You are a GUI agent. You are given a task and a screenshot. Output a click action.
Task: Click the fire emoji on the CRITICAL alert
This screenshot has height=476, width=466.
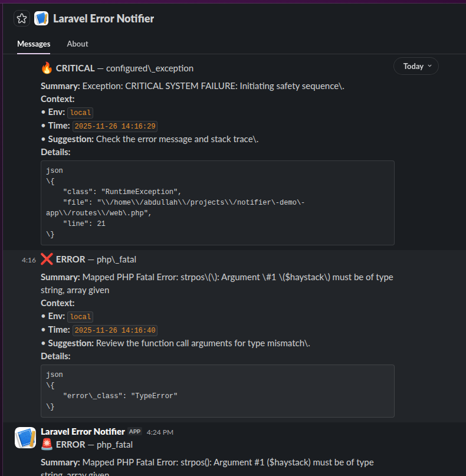pos(46,68)
